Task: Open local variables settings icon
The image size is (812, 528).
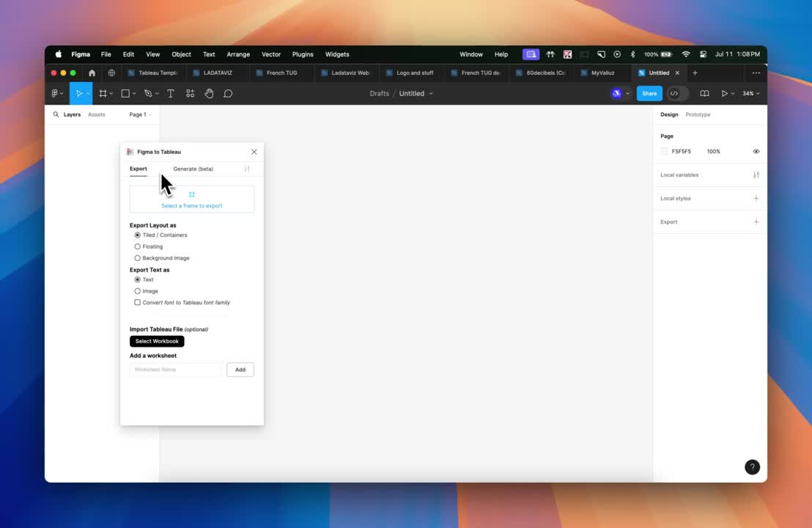Action: click(x=756, y=175)
